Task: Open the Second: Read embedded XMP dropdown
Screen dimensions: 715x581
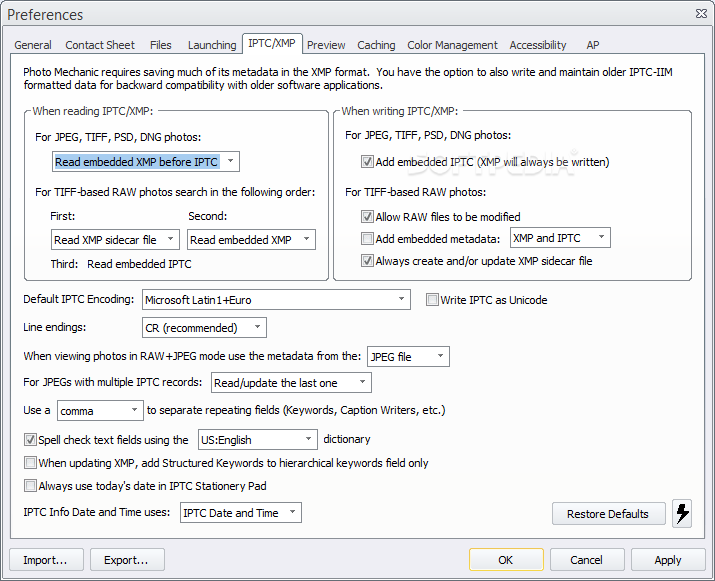Action: click(251, 239)
